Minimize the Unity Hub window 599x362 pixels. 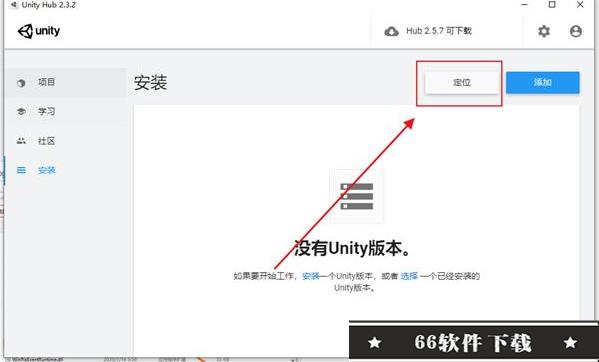coord(525,5)
